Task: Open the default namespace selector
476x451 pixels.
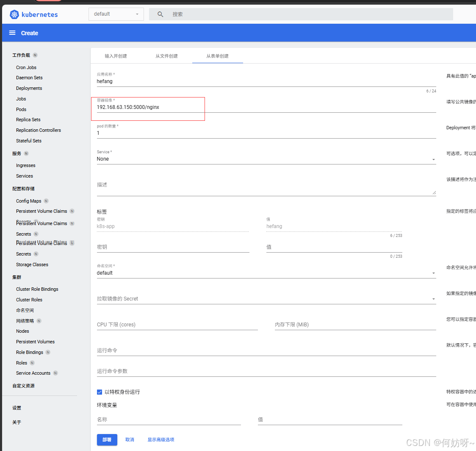Action: [x=116, y=14]
